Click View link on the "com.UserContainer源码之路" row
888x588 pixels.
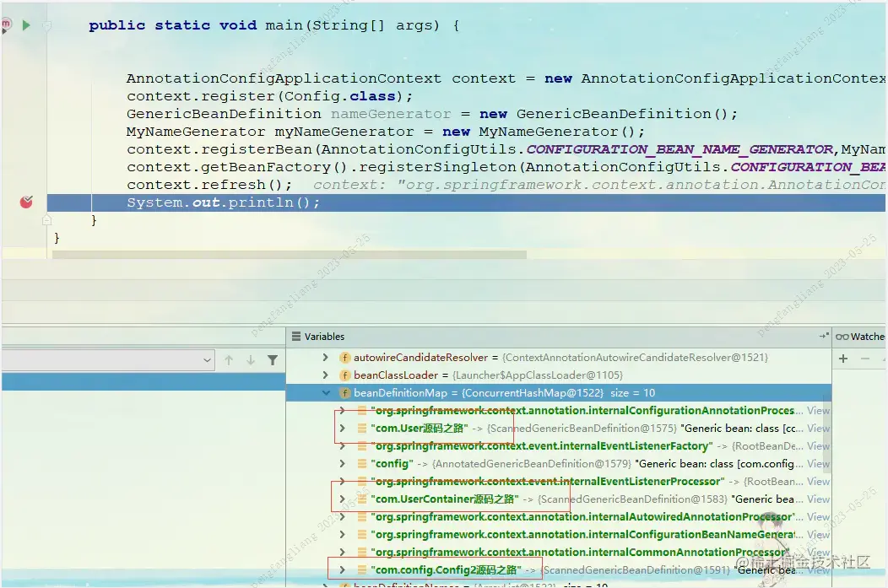pos(818,499)
